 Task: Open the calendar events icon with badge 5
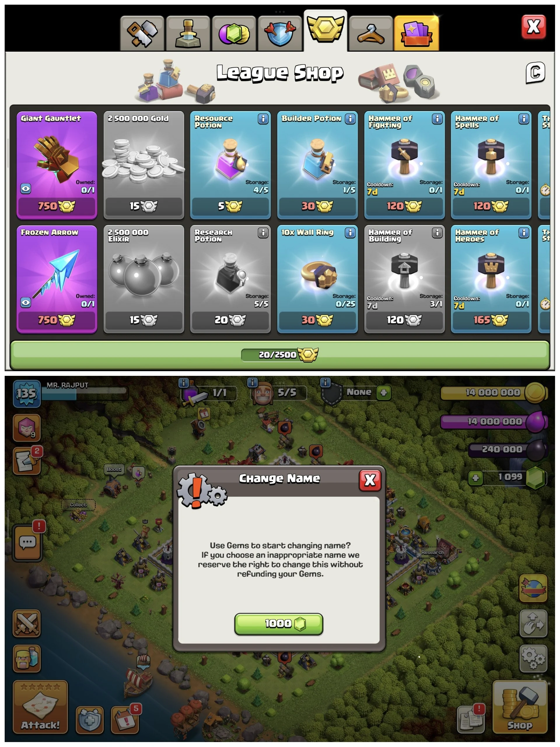click(x=126, y=719)
